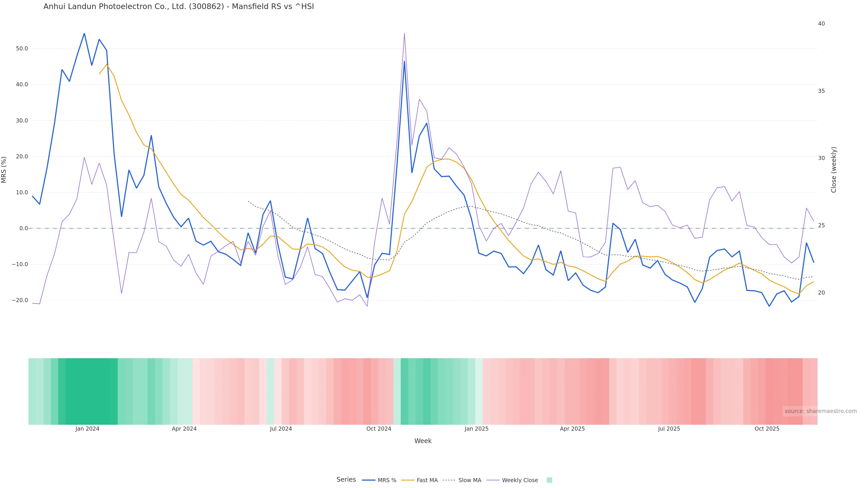
Task: Click the Series legend title
Action: click(x=346, y=480)
